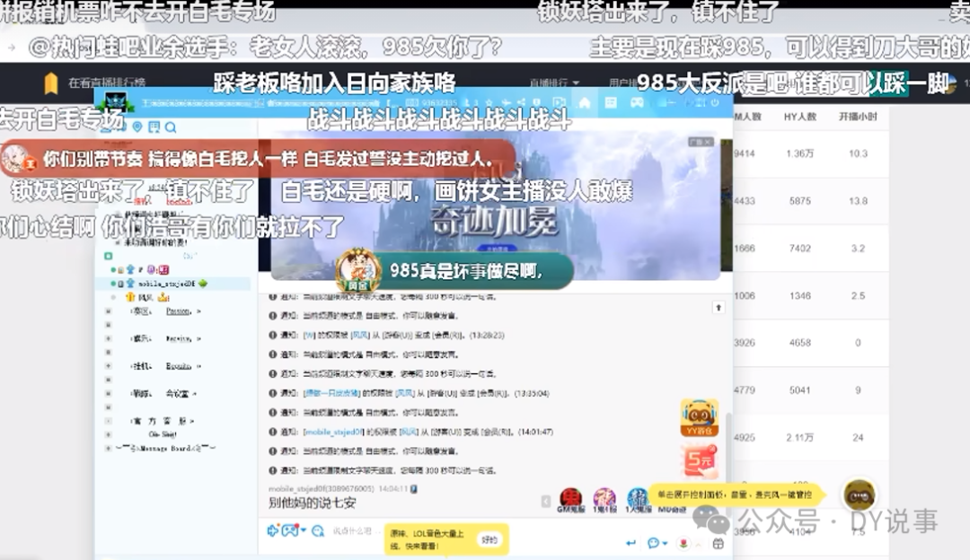Click the search magnifier above channel tree
The height and width of the screenshot is (560, 970).
(x=171, y=127)
